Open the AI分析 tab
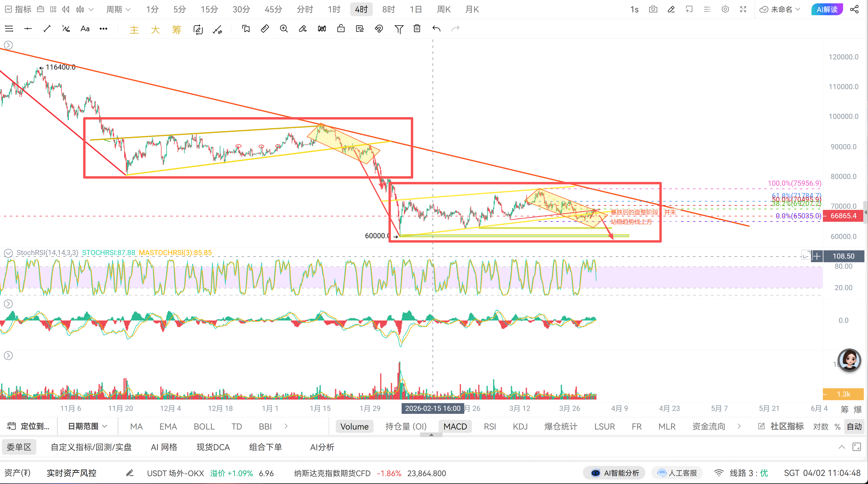 tap(322, 447)
